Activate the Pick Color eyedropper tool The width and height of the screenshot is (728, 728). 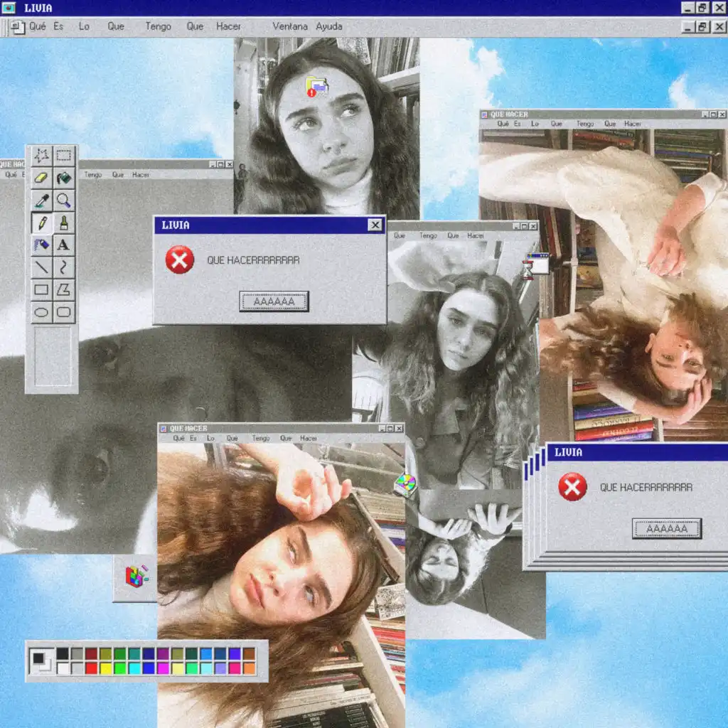pos(41,200)
